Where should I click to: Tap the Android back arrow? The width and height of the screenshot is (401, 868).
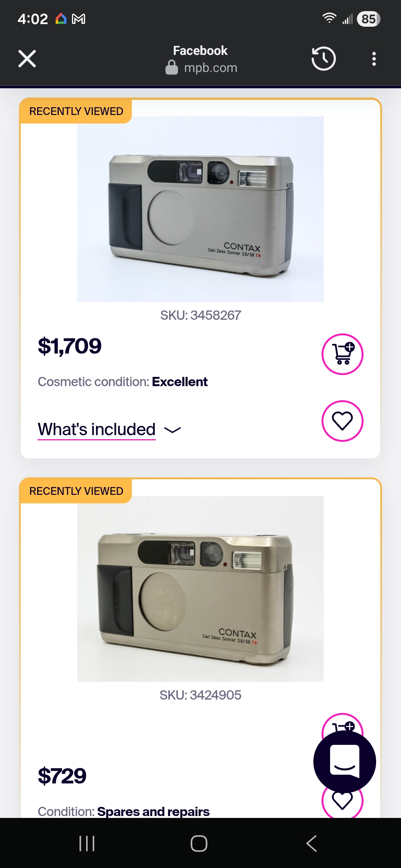tap(312, 843)
